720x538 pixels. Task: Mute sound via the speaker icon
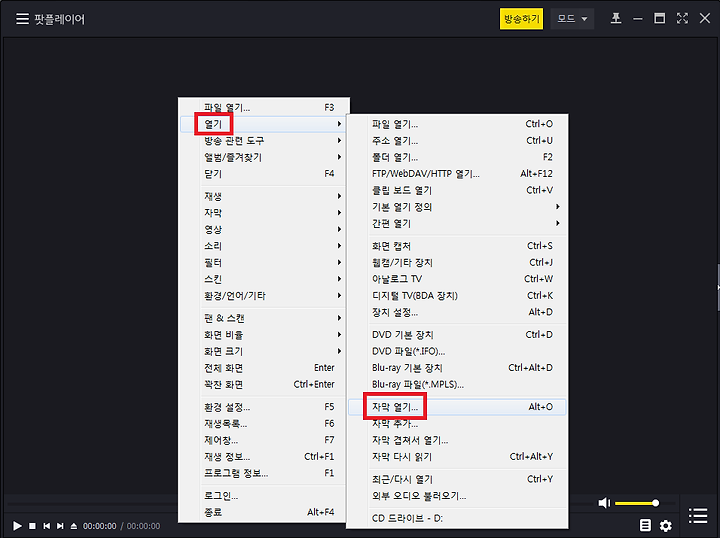[604, 503]
